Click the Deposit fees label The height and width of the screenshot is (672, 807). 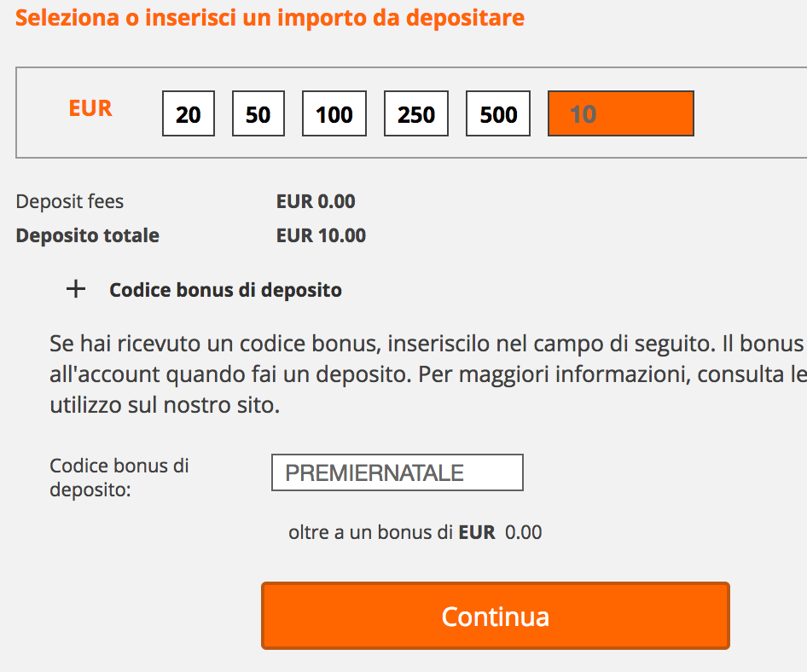[70, 202]
